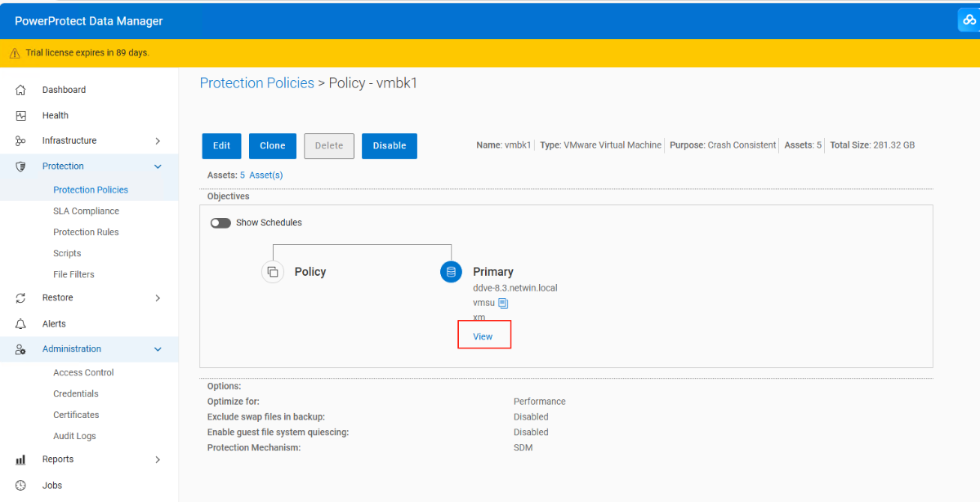
Task: Click the Clone policy button
Action: (x=273, y=146)
